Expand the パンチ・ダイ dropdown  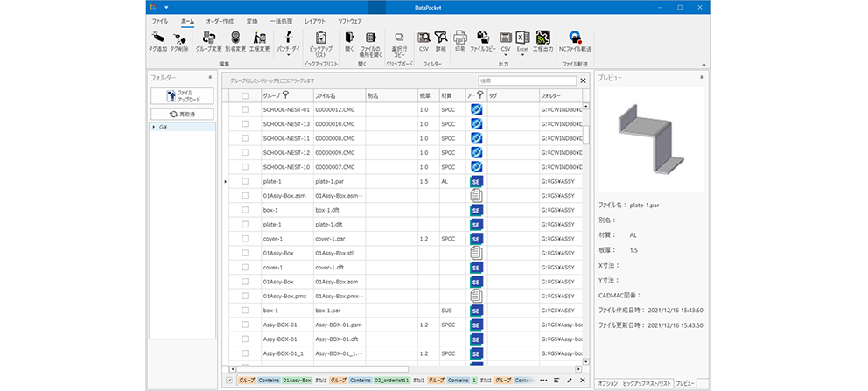click(x=289, y=55)
